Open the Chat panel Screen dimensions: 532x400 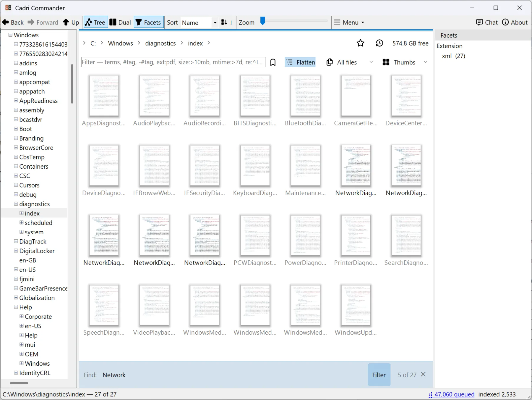(x=487, y=22)
